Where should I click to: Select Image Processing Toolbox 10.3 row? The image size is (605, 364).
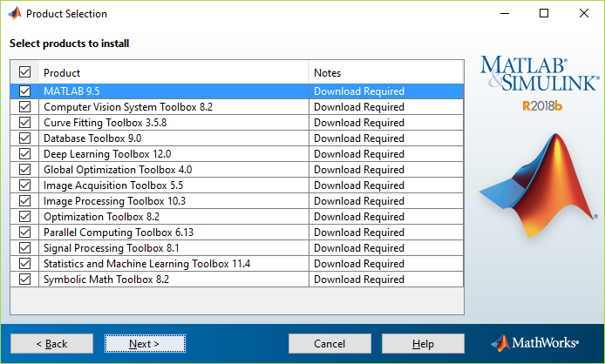click(x=237, y=201)
